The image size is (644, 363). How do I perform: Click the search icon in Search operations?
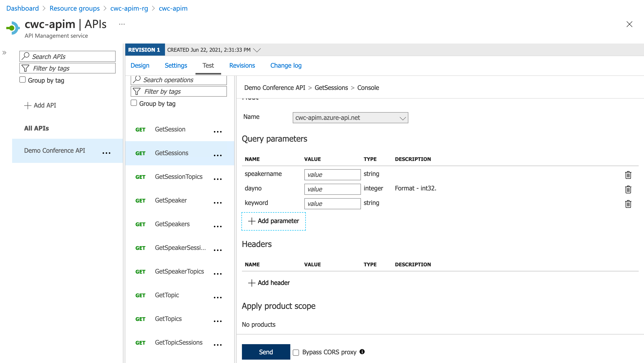pyautogui.click(x=137, y=80)
